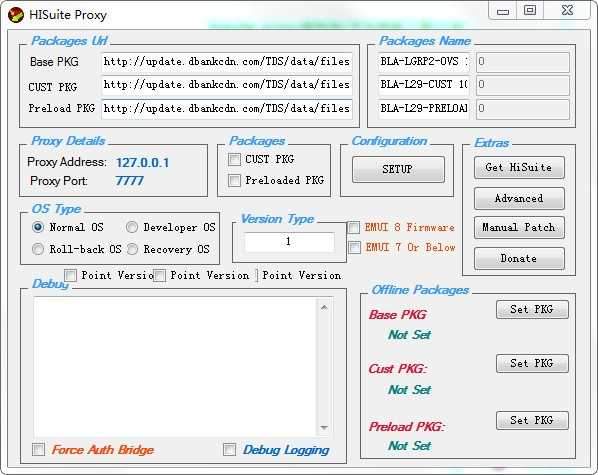Click the Base PKG URL field
598x475 pixels.
coord(227,62)
